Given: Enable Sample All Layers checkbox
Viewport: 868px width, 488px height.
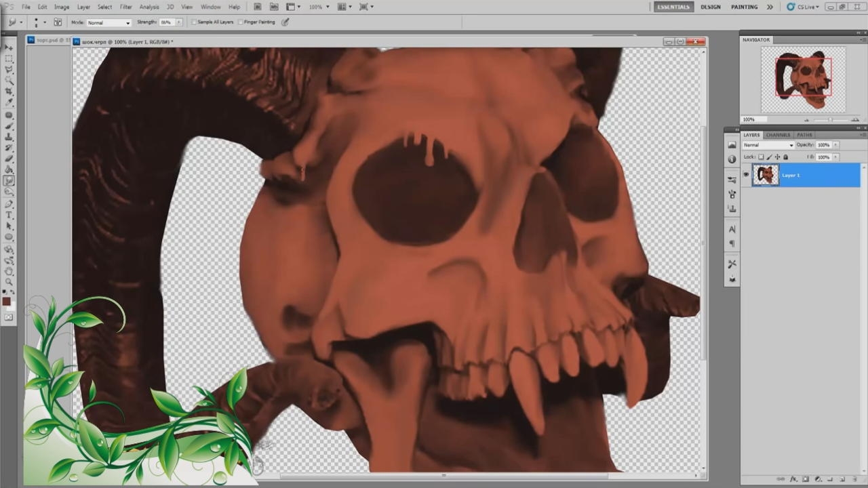Looking at the screenshot, I should pos(195,22).
